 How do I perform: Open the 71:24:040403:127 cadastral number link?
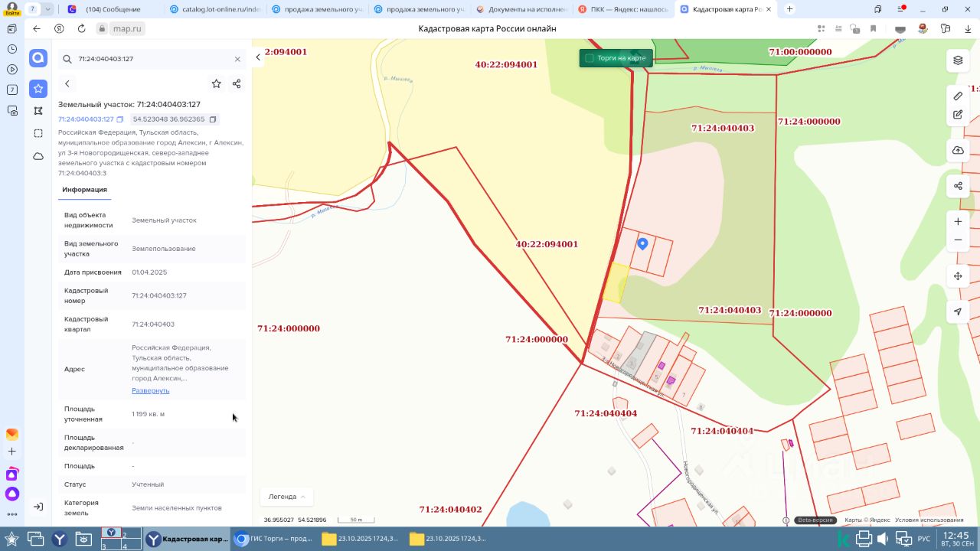[x=86, y=119]
